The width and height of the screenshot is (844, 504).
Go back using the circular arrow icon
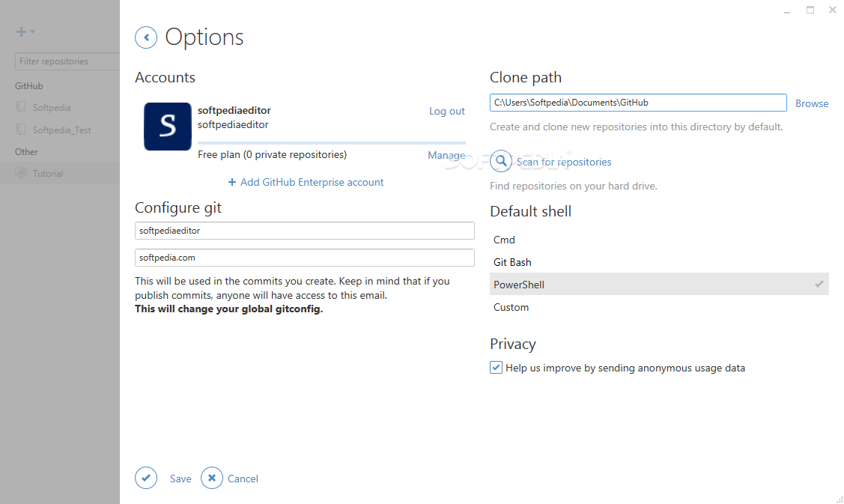(x=146, y=37)
